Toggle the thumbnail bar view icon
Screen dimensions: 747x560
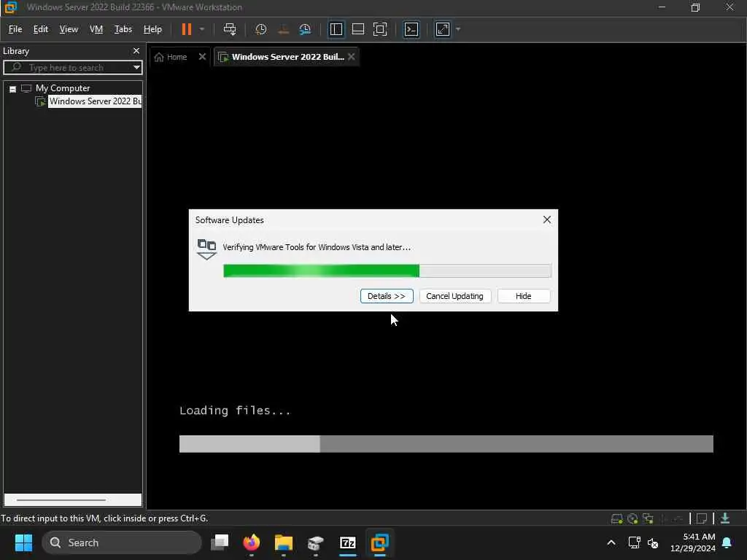pos(357,29)
